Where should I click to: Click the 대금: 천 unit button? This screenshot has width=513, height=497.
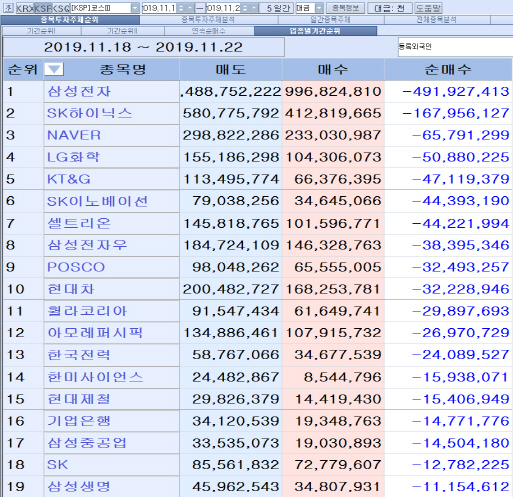pyautogui.click(x=390, y=8)
